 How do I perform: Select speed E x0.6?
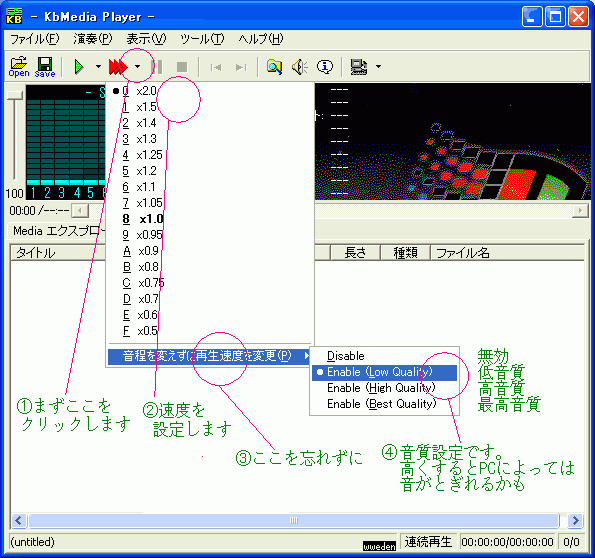[x=210, y=315]
